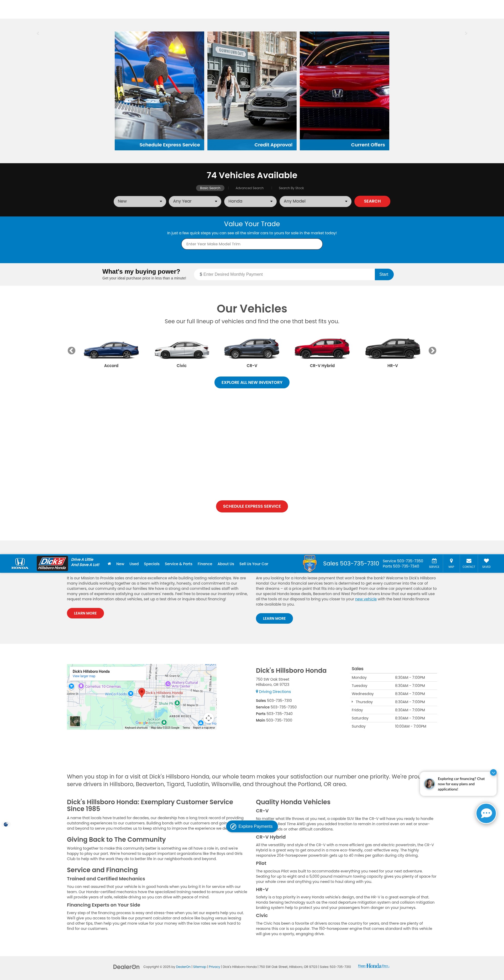The height and width of the screenshot is (980, 504).
Task: Dismiss the financing chat popup
Action: click(x=493, y=772)
